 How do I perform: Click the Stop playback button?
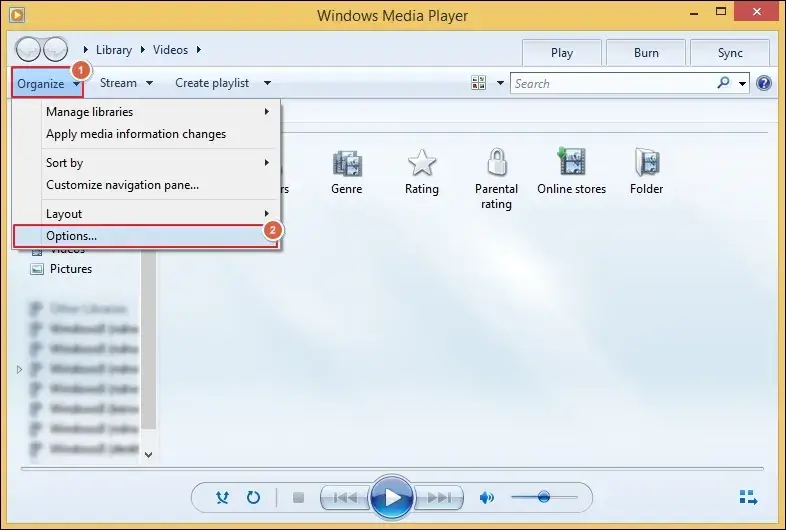click(x=298, y=497)
